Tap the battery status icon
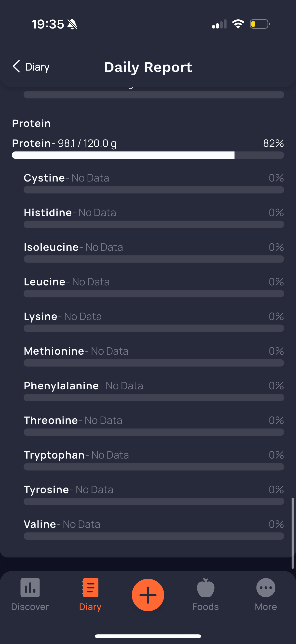The image size is (296, 644). [259, 24]
